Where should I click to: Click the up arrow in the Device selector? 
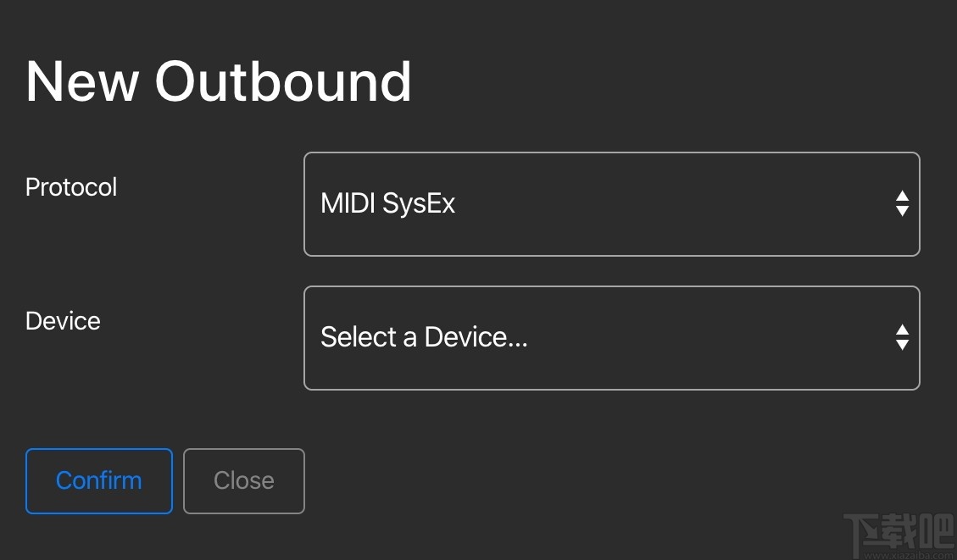902,330
